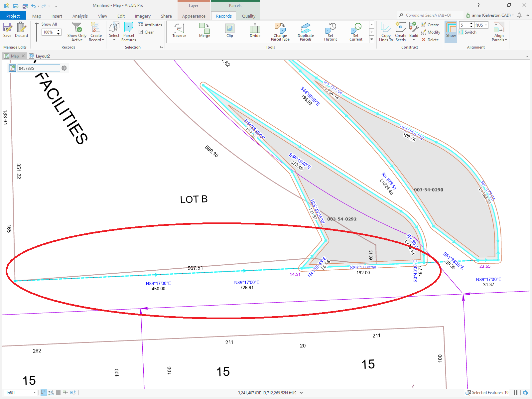Customize the Quick Access Toolbar dropdown
Image resolution: width=532 pixels, height=399 pixels.
point(56,6)
